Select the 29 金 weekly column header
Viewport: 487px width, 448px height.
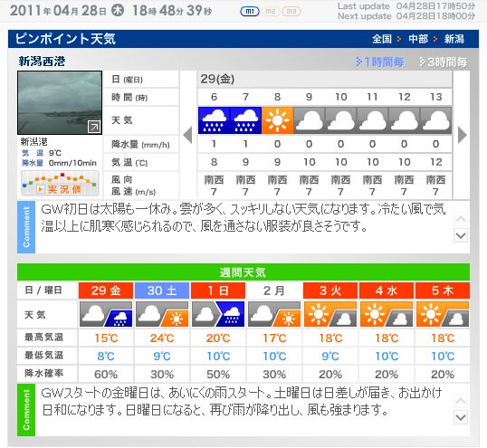pyautogui.click(x=106, y=291)
